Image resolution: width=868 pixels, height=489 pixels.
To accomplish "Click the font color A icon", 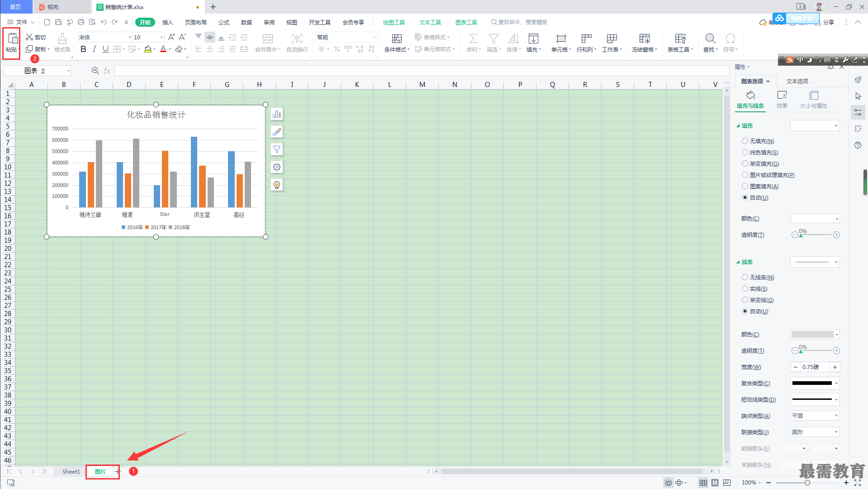I will point(163,49).
